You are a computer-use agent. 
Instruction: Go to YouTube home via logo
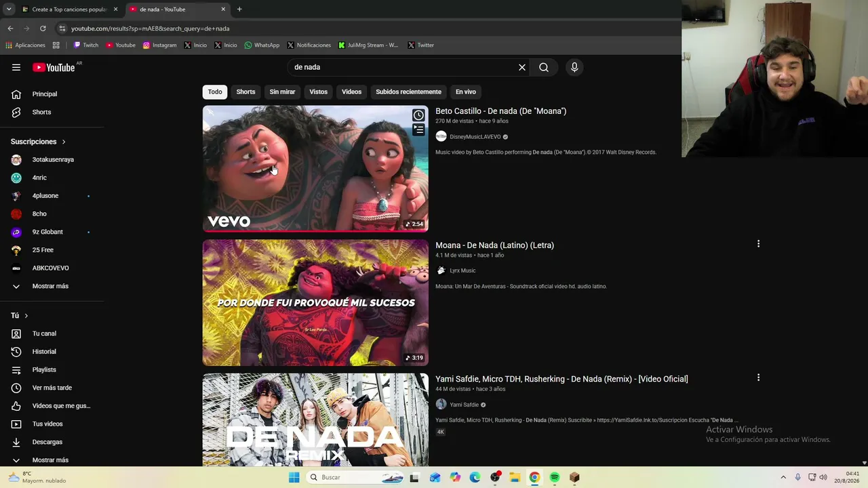click(54, 67)
